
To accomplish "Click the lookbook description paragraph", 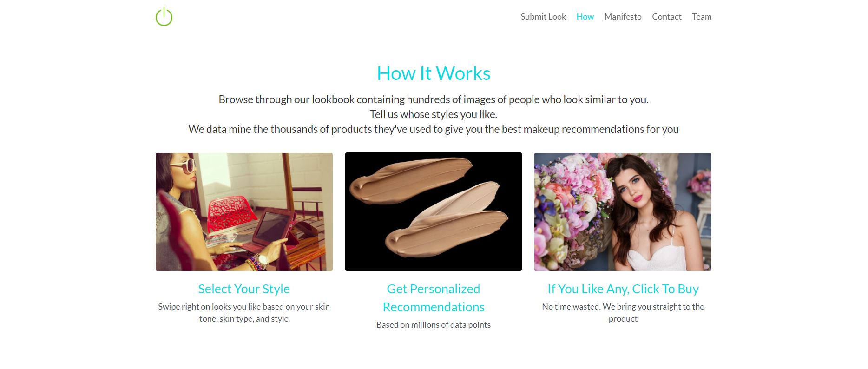I will tap(434, 99).
